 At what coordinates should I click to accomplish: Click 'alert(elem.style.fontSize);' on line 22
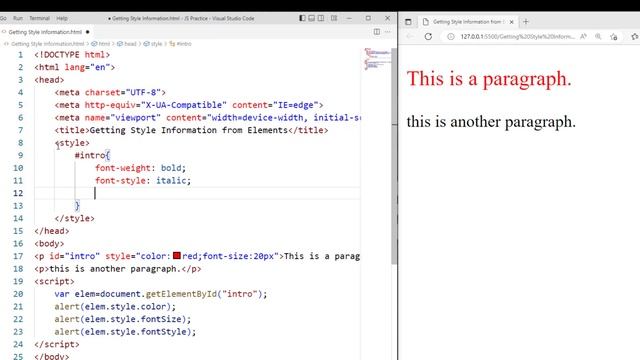tap(122, 319)
